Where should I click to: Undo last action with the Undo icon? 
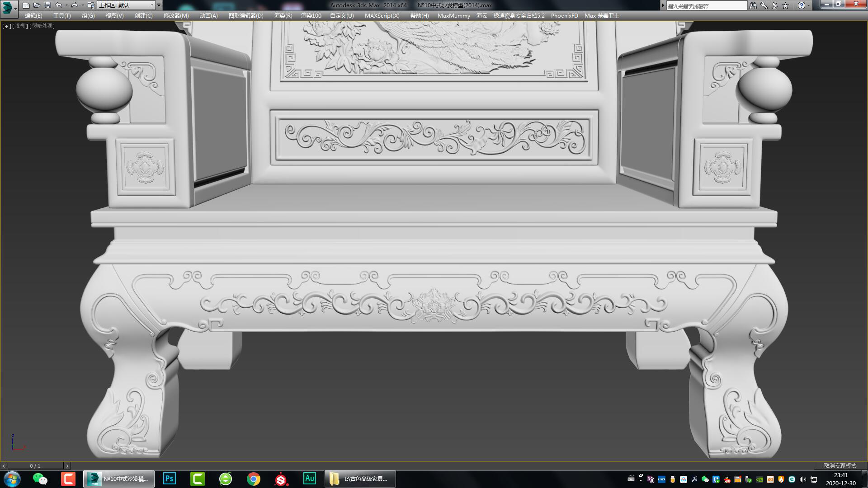point(58,5)
